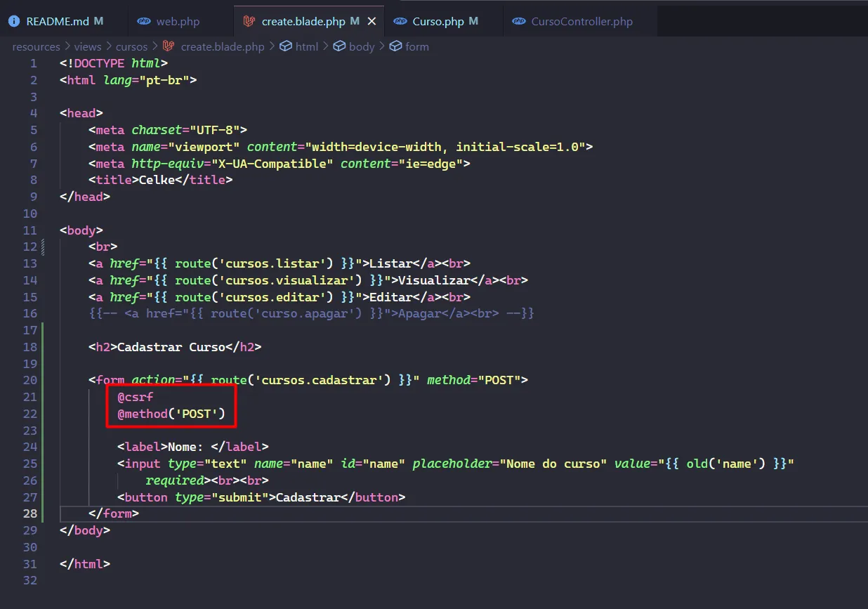
Task: Click the PHP icon on web.php tab
Action: 144,22
